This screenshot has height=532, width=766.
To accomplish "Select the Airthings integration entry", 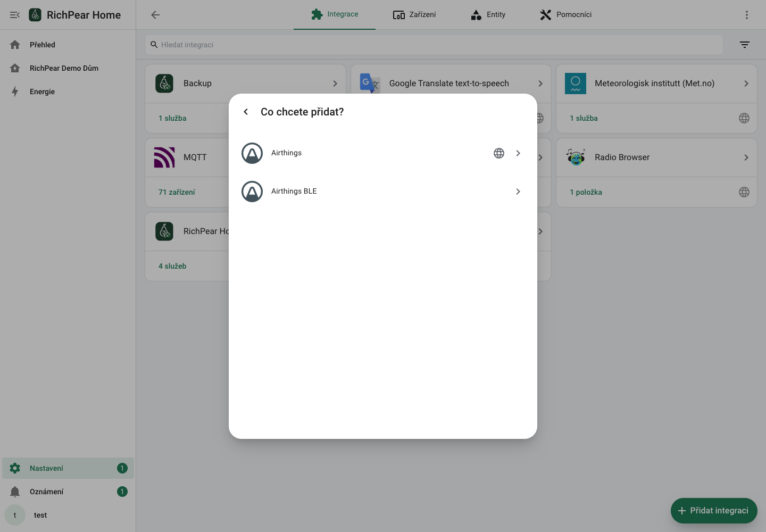I will coord(383,153).
